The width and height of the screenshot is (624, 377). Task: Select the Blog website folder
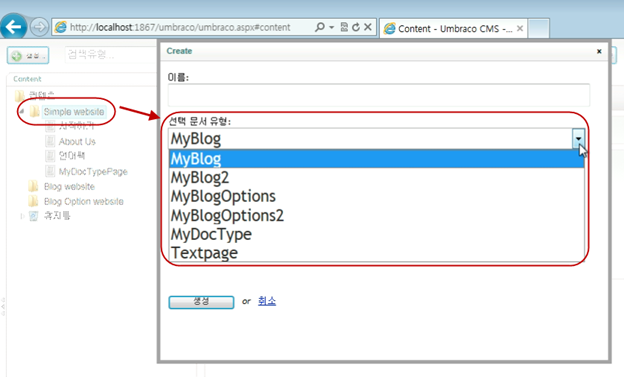(x=69, y=186)
